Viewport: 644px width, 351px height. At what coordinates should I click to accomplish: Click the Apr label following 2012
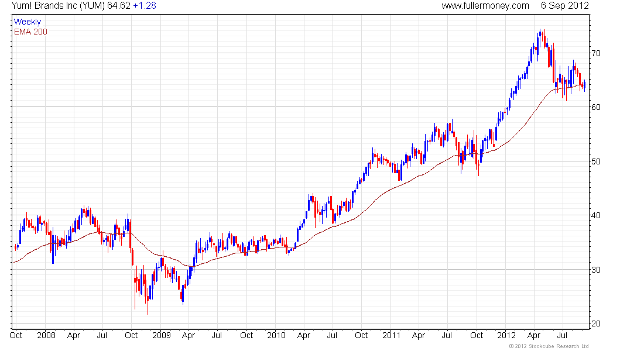533,335
